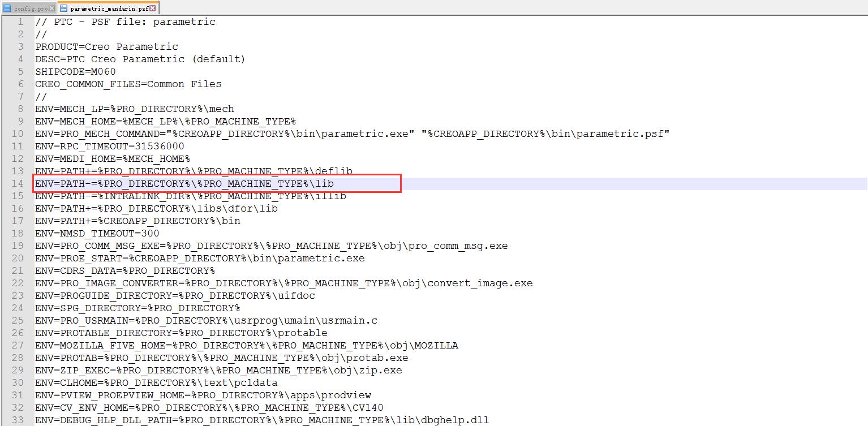
Task: Click the ENV=DEBUG_HLP_DLL_PATH dbghelp.dll line
Action: [262, 420]
